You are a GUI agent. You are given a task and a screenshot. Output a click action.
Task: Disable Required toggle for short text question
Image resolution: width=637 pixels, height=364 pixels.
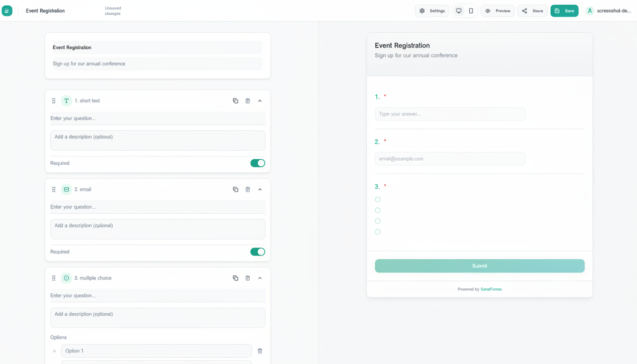pos(257,163)
